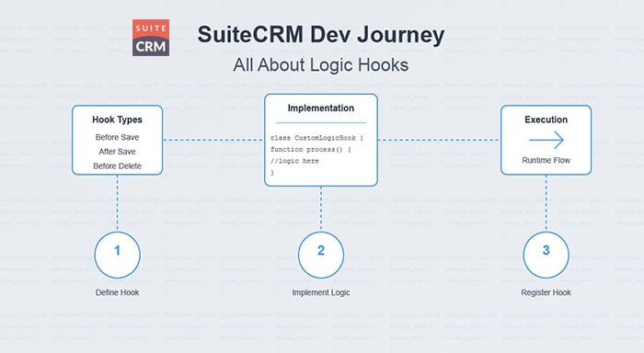Click the 'Runtime Flow' label
Viewport: 644px width, 353px height.
point(546,160)
